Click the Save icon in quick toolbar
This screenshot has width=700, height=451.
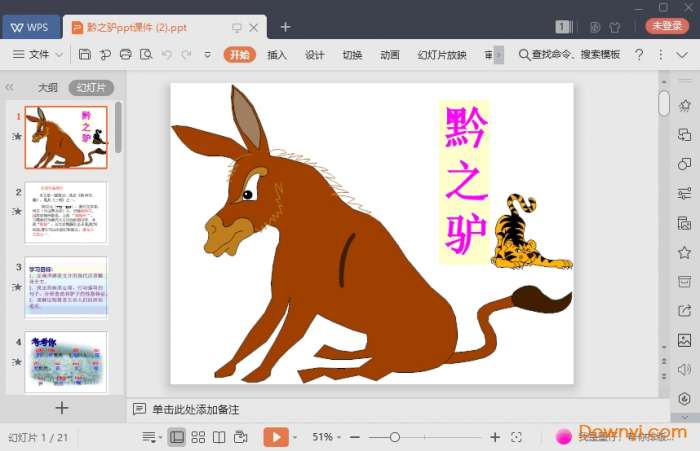coord(85,55)
